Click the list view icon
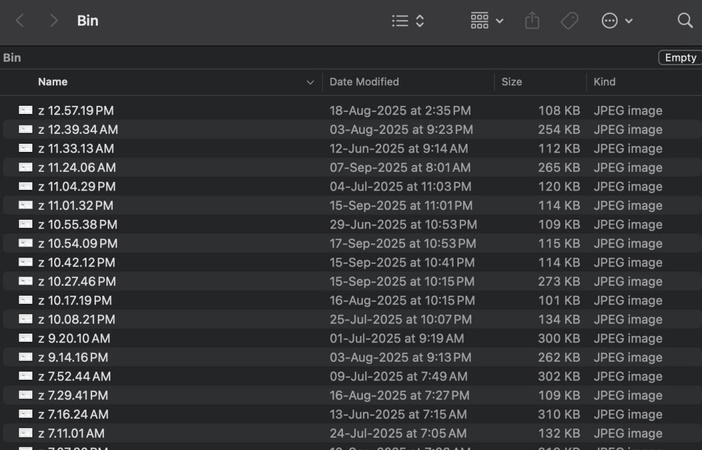 tap(400, 21)
